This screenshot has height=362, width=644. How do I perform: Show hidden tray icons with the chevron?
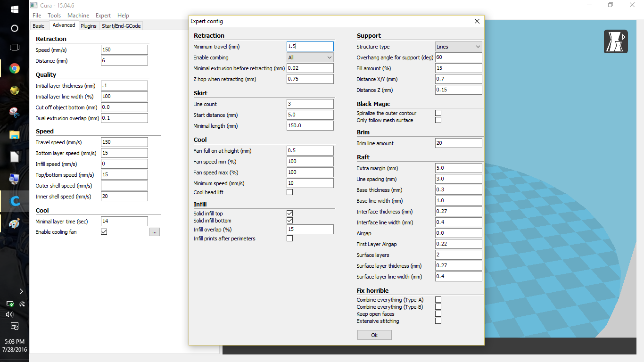21,291
